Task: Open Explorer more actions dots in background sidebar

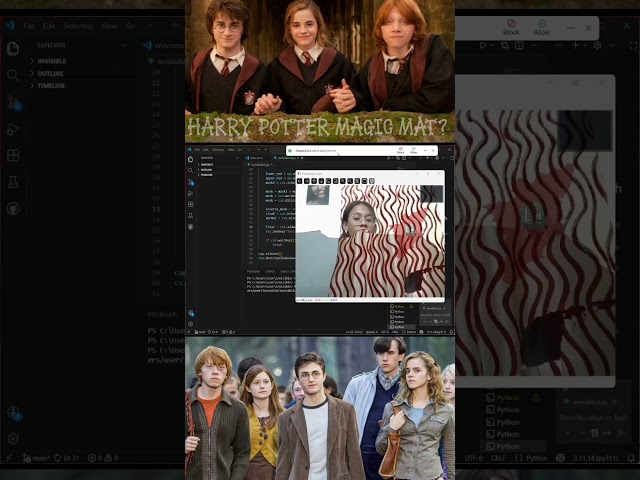Action: point(124,45)
